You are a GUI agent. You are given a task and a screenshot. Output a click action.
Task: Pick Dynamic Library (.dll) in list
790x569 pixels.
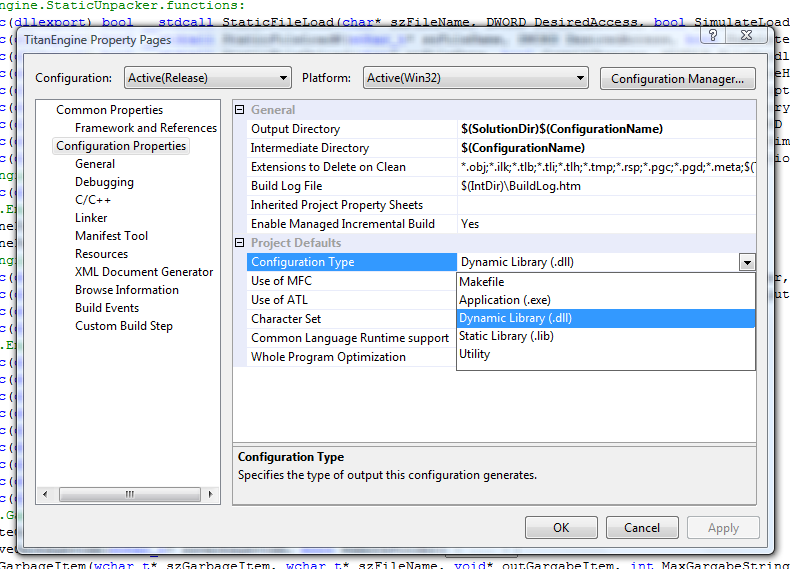click(606, 318)
